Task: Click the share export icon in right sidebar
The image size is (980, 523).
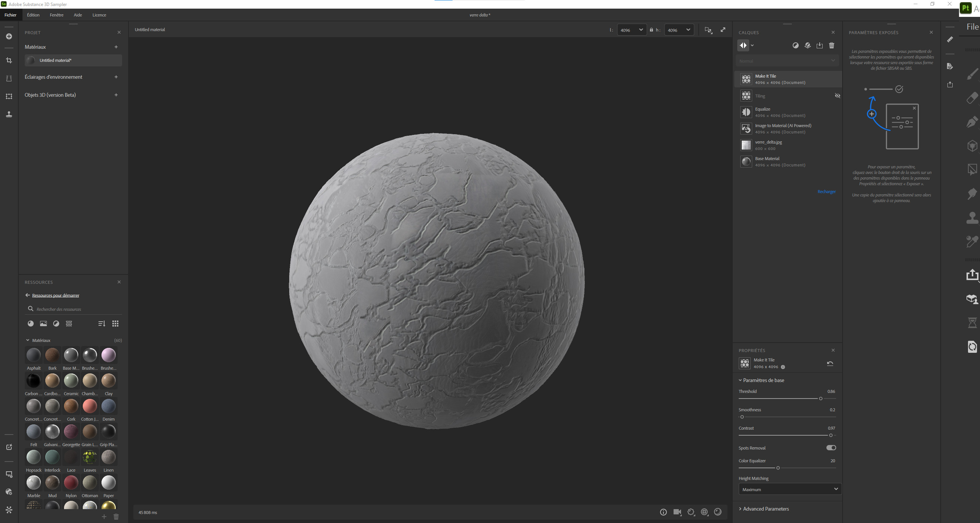Action: tap(950, 84)
